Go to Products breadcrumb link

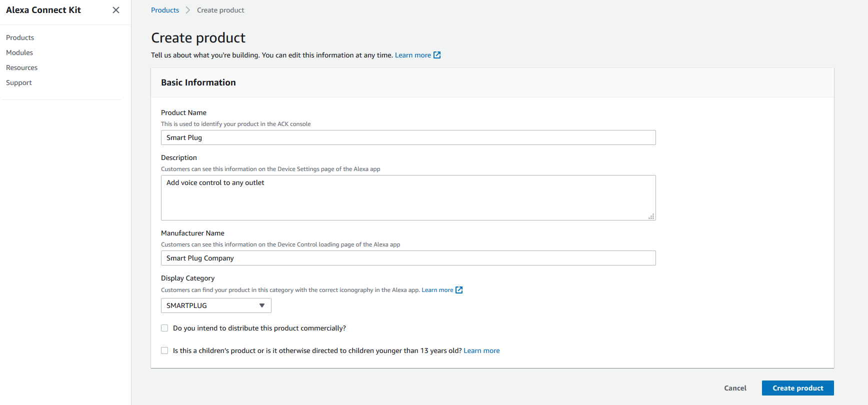(x=165, y=10)
